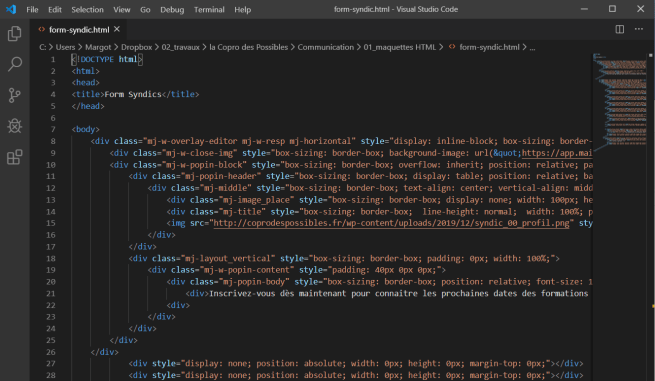This screenshot has width=655, height=381.
Task: Open the View menu
Action: click(122, 10)
